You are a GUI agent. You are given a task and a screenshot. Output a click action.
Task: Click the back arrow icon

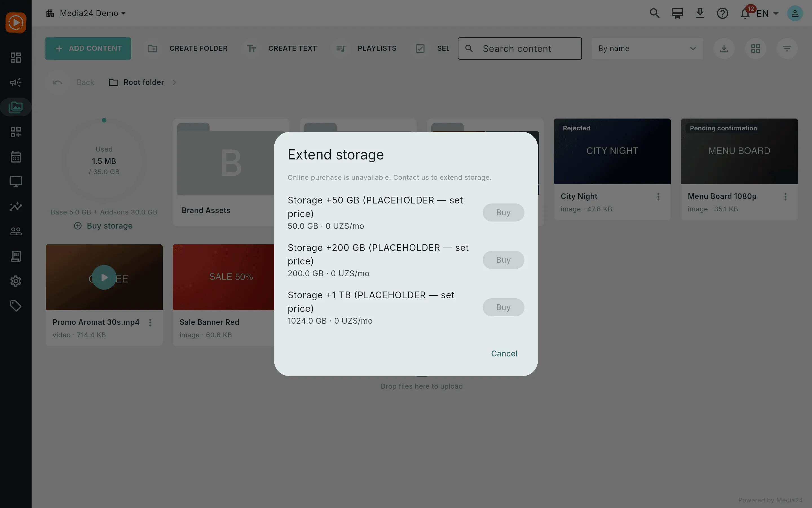tap(58, 82)
